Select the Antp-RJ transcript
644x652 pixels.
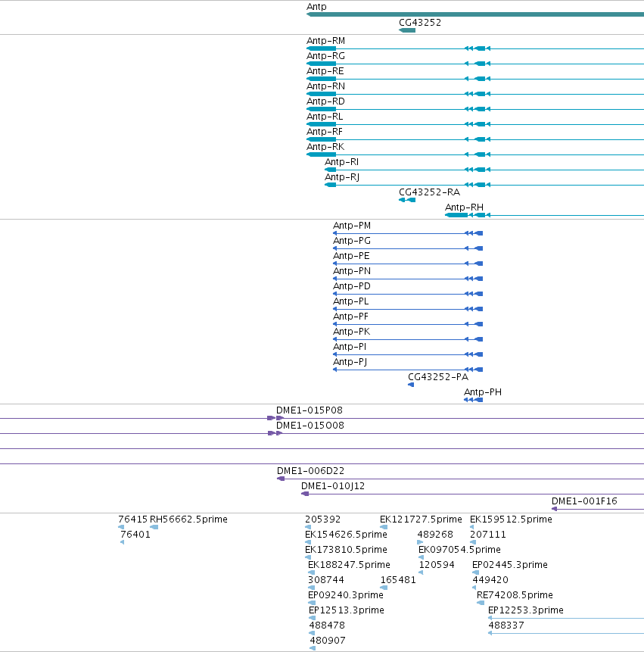484,185
